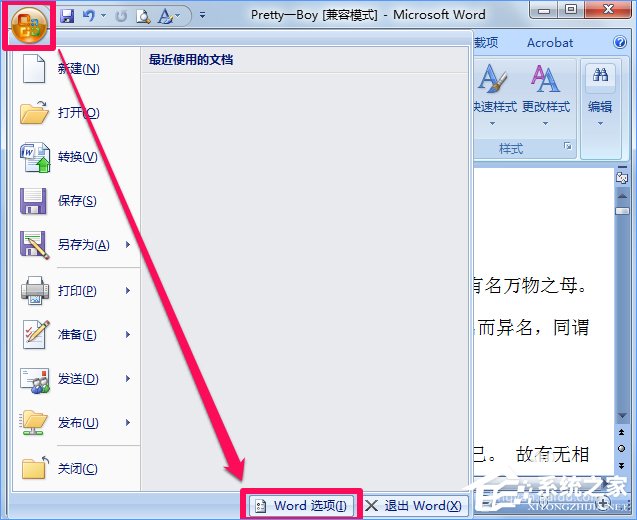The height and width of the screenshot is (520, 637).
Task: Click the Prepare checklist icon
Action: [36, 335]
